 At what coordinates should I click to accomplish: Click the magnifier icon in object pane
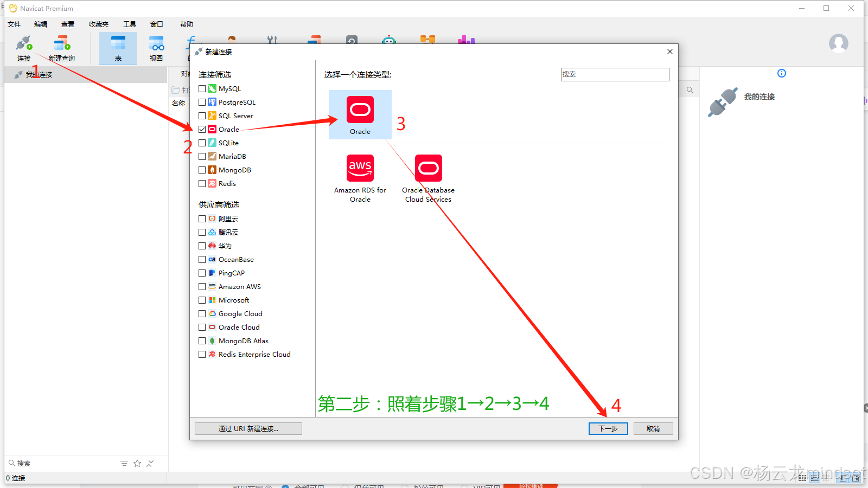[x=690, y=90]
